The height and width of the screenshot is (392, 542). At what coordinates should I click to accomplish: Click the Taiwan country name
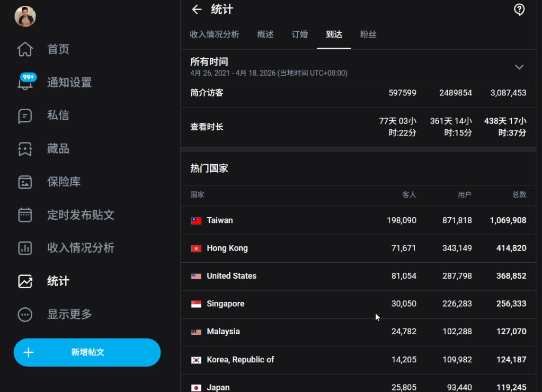tap(220, 220)
